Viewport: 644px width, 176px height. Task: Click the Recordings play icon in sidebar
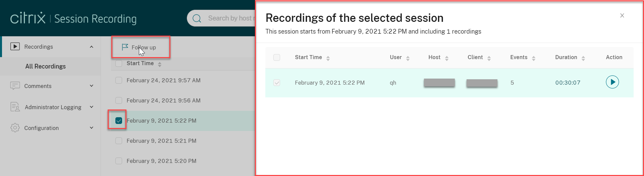(15, 46)
